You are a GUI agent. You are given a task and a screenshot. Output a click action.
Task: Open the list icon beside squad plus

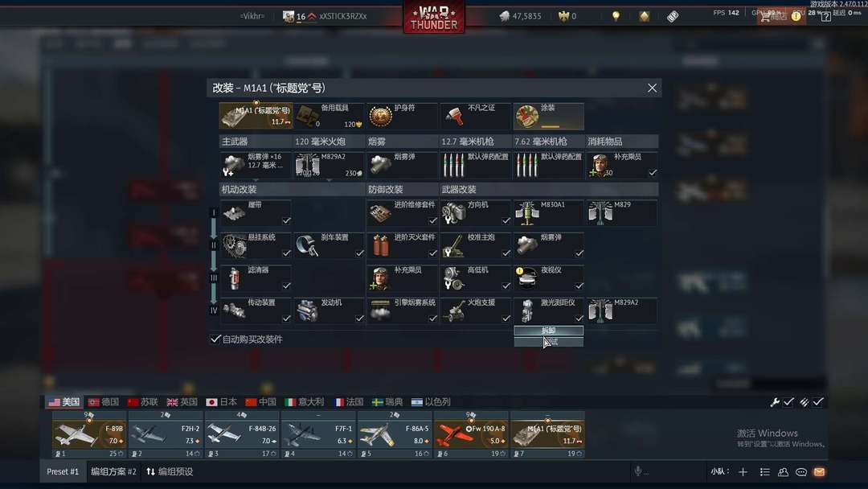[x=764, y=472]
